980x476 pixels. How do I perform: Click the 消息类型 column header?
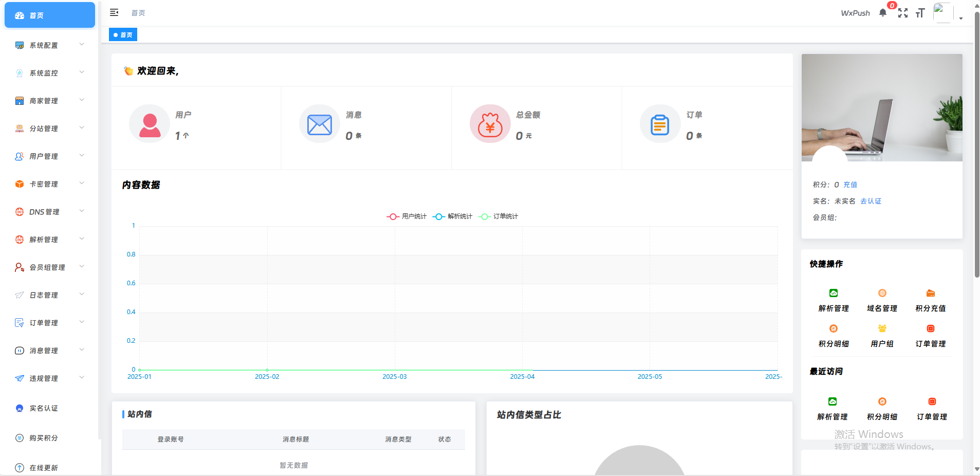[x=398, y=440]
